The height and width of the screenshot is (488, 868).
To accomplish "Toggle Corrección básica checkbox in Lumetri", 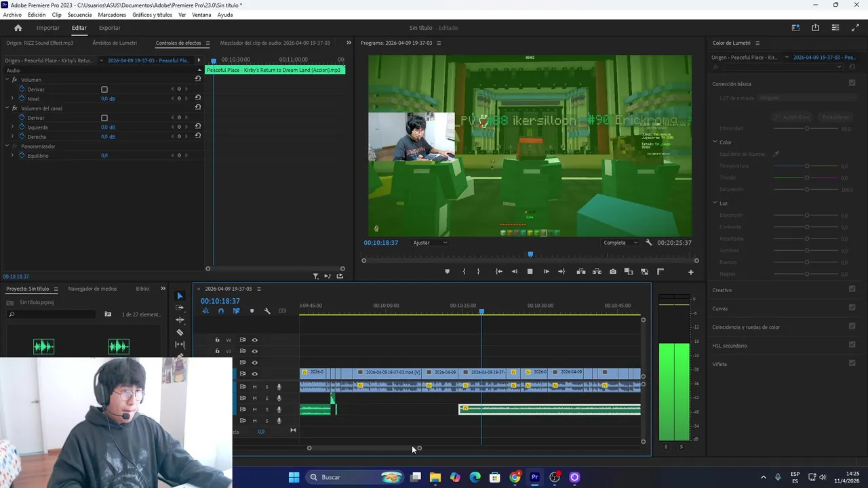I will (x=852, y=83).
